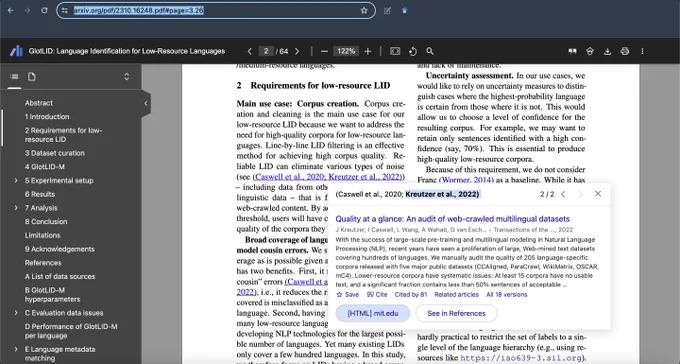Open 3 Dataset curation section

click(x=55, y=153)
